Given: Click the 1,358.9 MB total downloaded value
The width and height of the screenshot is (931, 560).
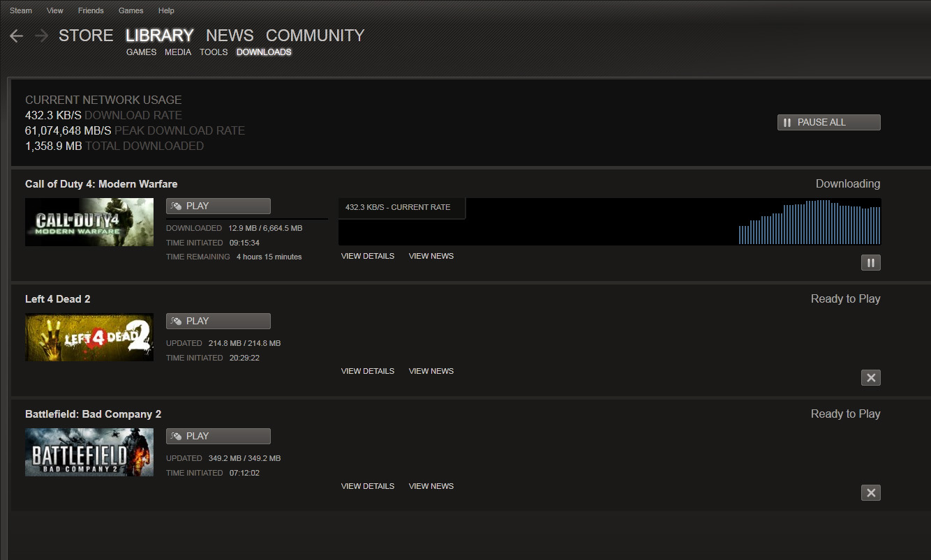Looking at the screenshot, I should coord(54,146).
